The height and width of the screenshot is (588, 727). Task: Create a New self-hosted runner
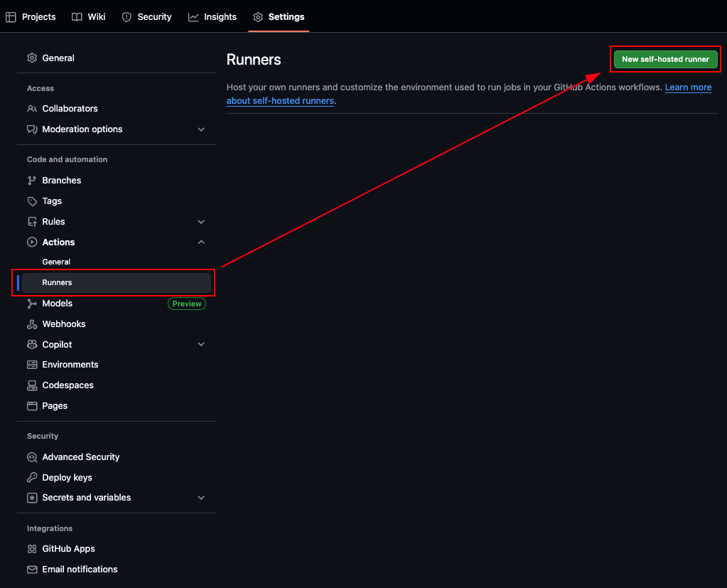(x=665, y=59)
